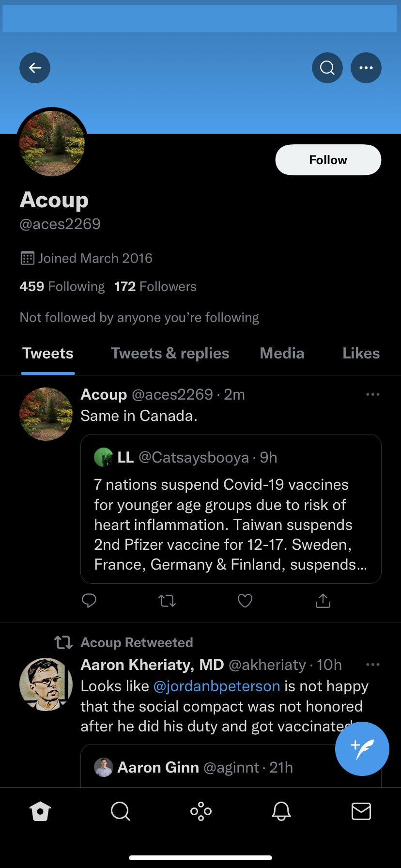Image resolution: width=401 pixels, height=868 pixels.
Task: Follow the Acoup account
Action: coord(328,160)
